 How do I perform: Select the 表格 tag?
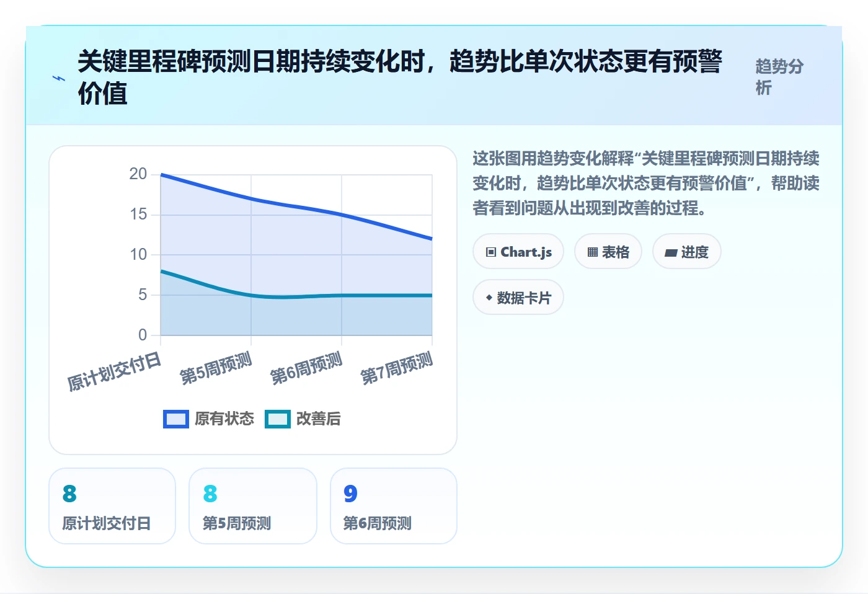click(608, 252)
